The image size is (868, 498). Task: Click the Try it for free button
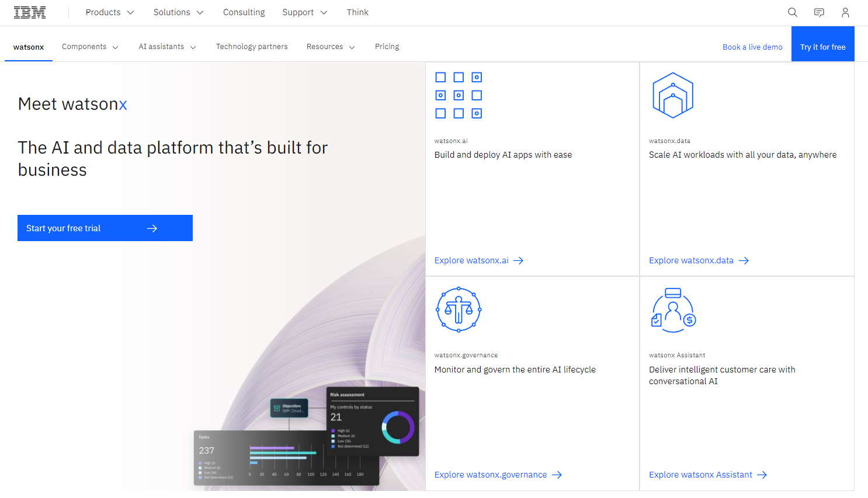click(x=822, y=47)
